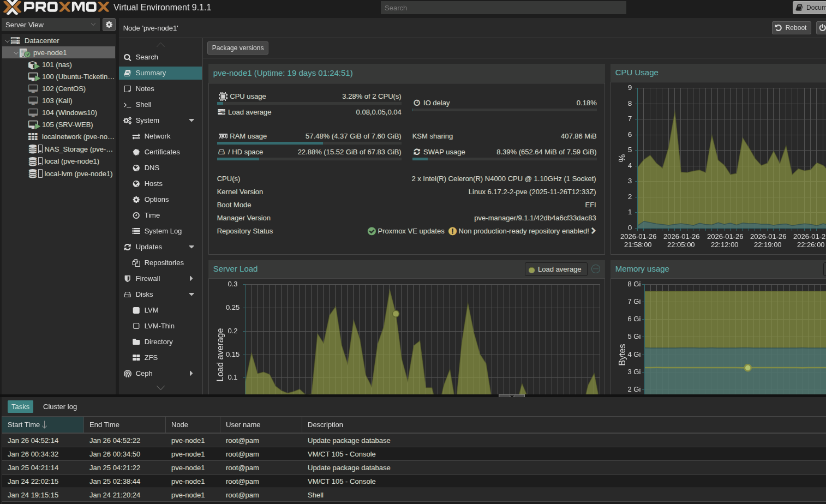The image size is (826, 504).
Task: Select the Tasks tab
Action: pos(20,407)
